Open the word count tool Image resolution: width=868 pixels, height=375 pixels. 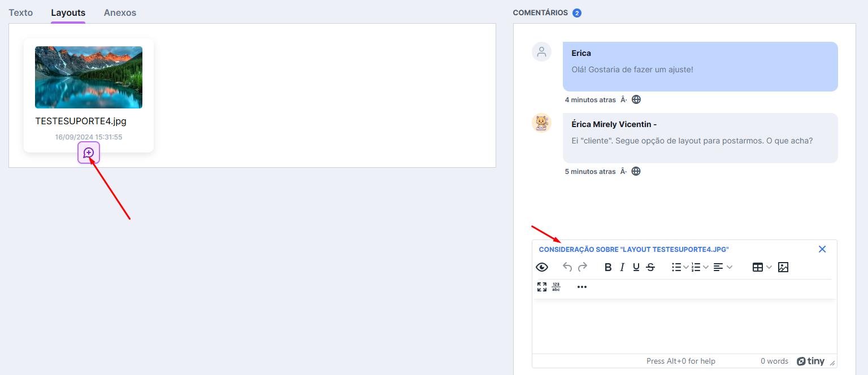coord(556,287)
